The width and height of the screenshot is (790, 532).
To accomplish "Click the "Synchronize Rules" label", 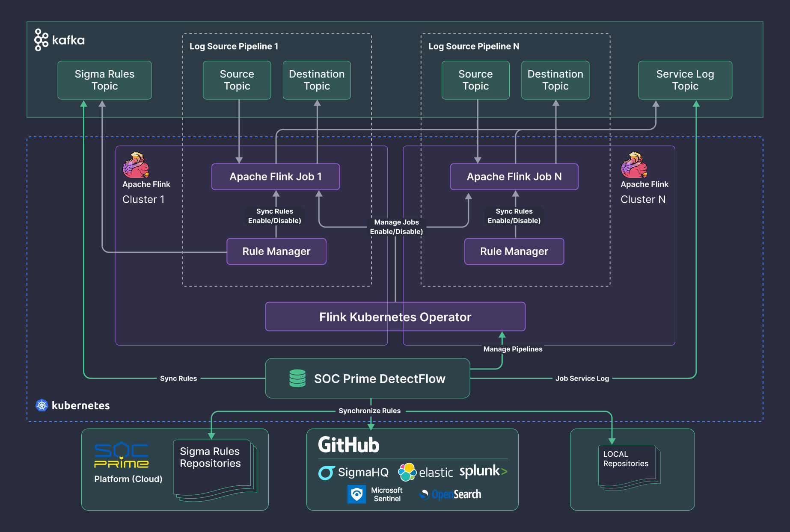I will [x=370, y=411].
